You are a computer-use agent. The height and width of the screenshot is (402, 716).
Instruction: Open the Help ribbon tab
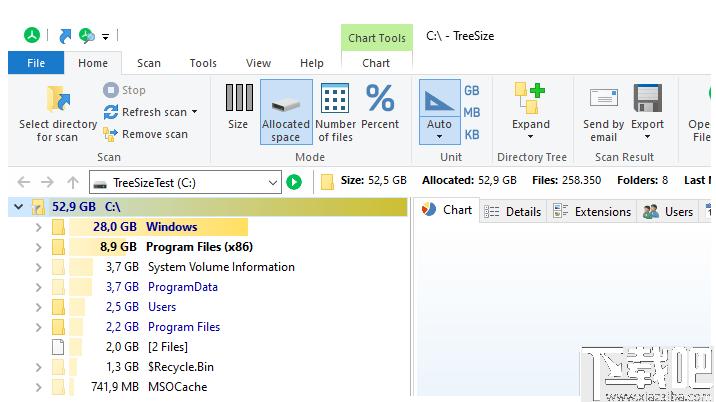pos(311,63)
